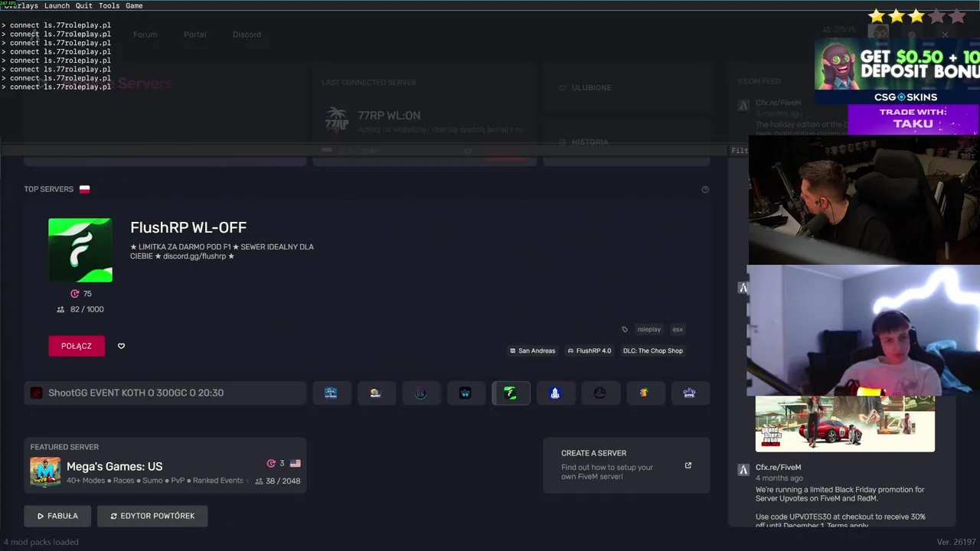980x551 pixels.
Task: Click the upvote power icon showing 75
Action: click(x=74, y=294)
